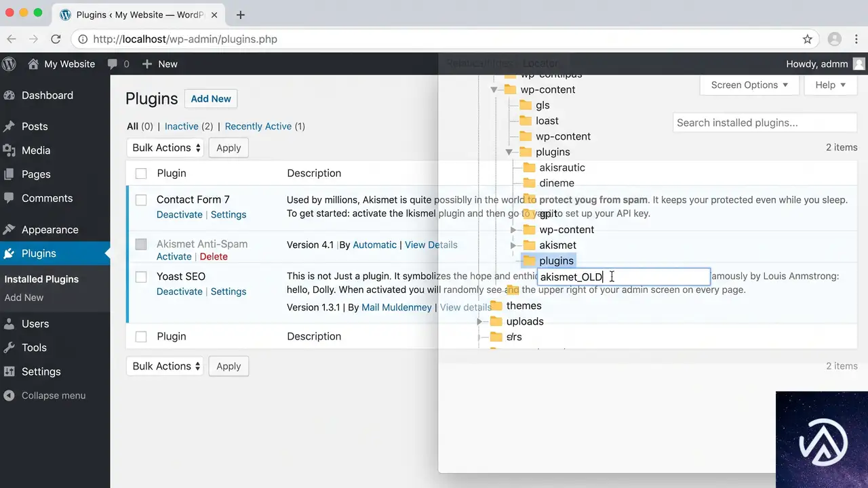The width and height of the screenshot is (868, 488).
Task: Open the Bulk Actions dropdown above the table
Action: (165, 148)
